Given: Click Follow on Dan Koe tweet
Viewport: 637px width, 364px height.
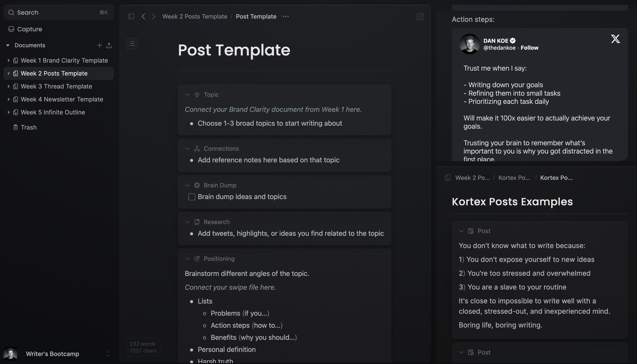Looking at the screenshot, I should 529,48.
